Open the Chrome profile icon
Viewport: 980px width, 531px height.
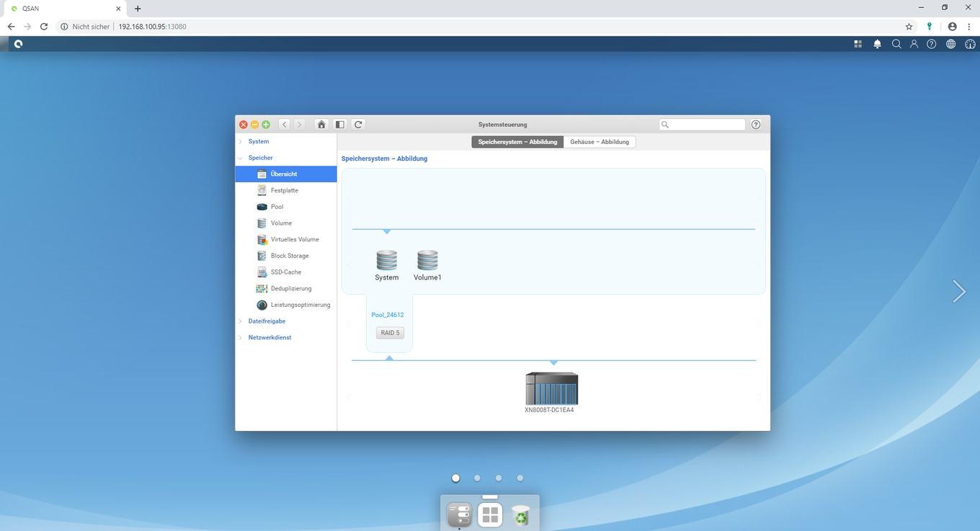953,27
